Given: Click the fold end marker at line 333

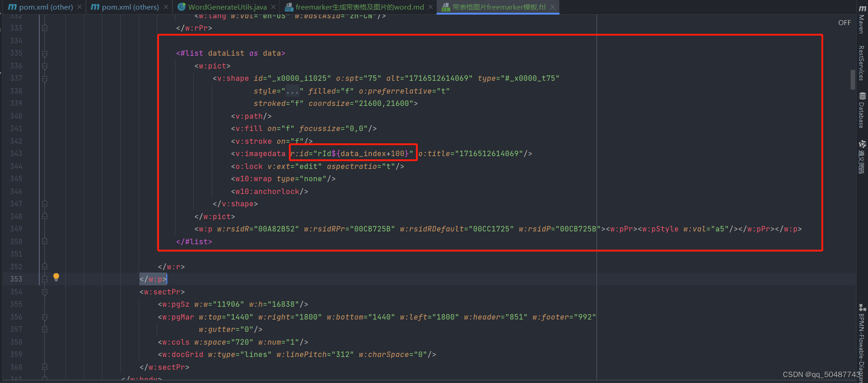Looking at the screenshot, I should 45,28.
